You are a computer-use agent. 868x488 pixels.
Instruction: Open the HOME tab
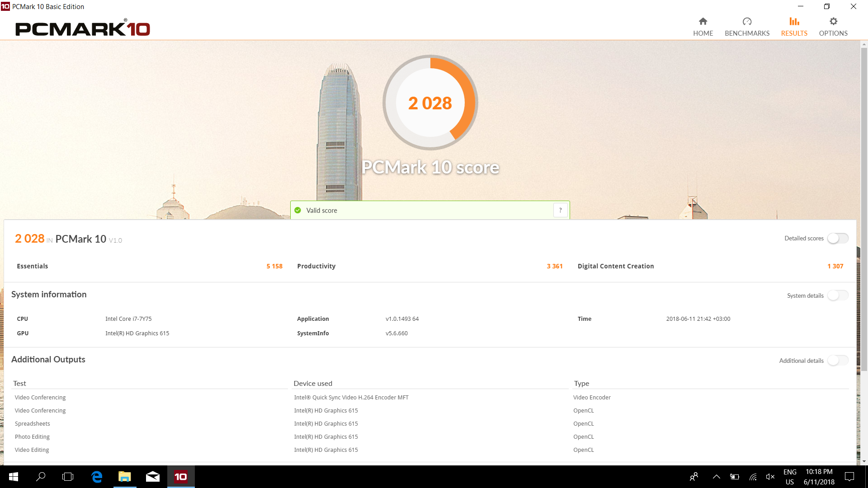703,27
